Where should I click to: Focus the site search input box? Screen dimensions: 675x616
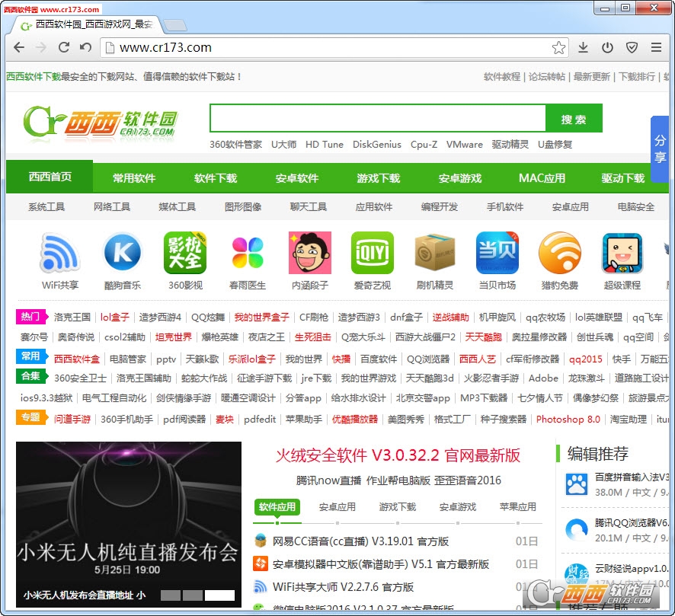(378, 118)
